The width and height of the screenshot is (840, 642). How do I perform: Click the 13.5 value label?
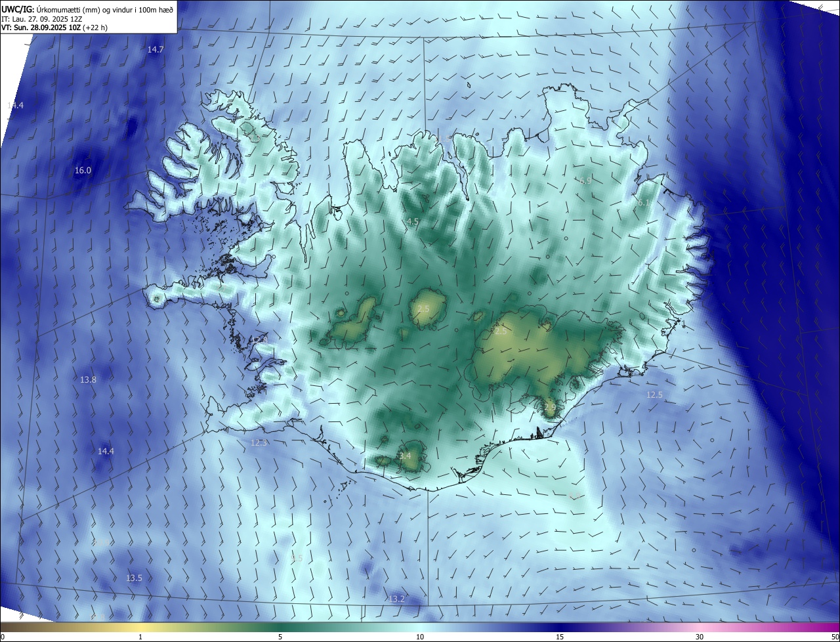(134, 578)
